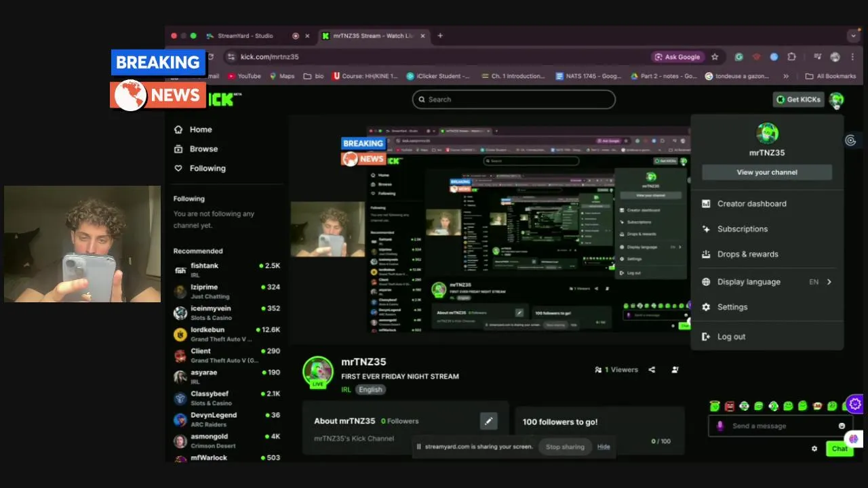Click the Get KICKs button
This screenshot has height=488, width=868.
[x=799, y=100]
